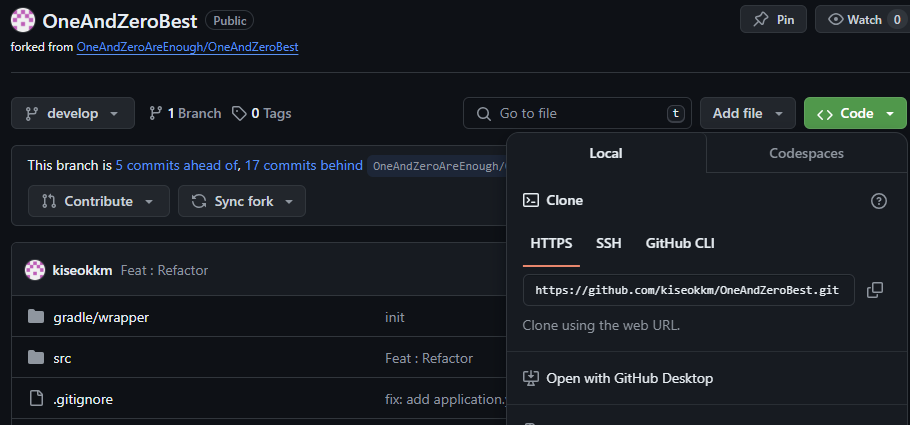Viewport: 910px width, 425px height.
Task: Expand the Contribute dropdown
Action: click(99, 201)
